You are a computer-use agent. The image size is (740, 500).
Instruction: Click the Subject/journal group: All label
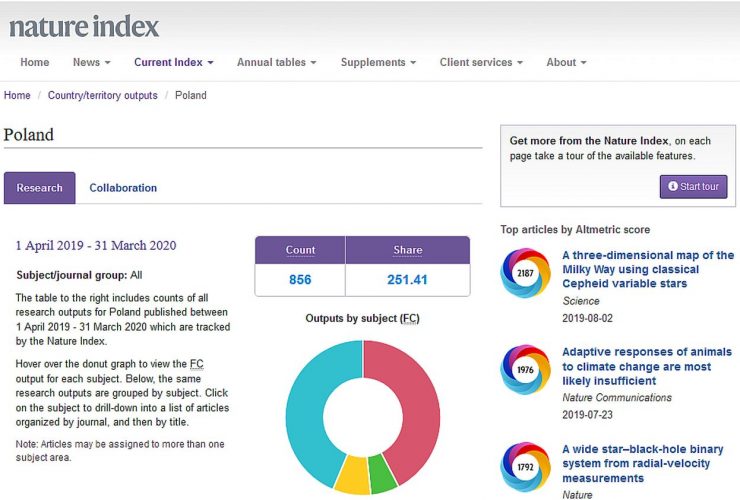pos(79,275)
